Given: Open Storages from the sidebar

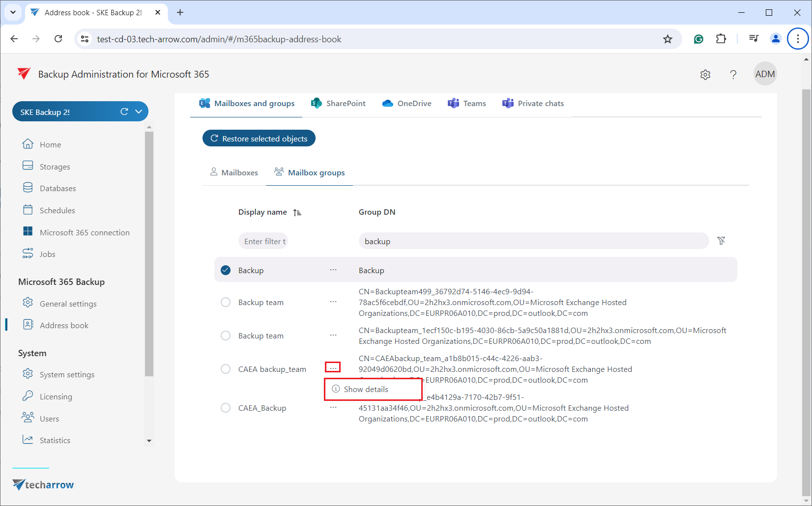Looking at the screenshot, I should (x=55, y=167).
